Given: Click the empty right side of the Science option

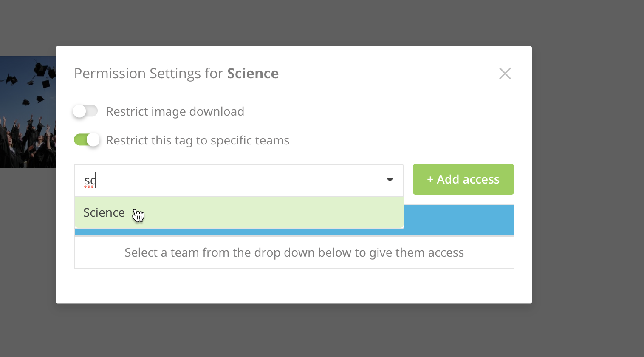Looking at the screenshot, I should (x=297, y=212).
